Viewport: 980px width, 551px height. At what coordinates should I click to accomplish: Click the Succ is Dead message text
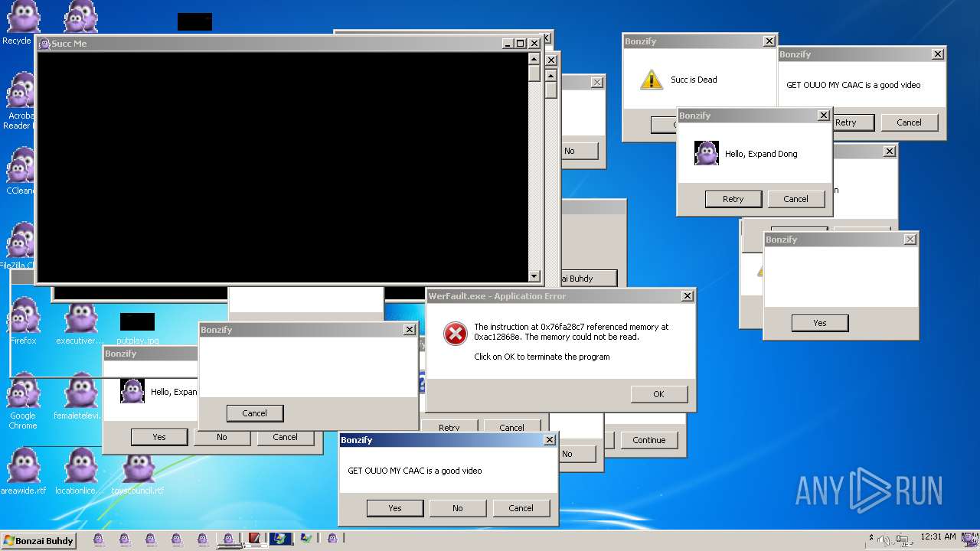click(x=694, y=80)
